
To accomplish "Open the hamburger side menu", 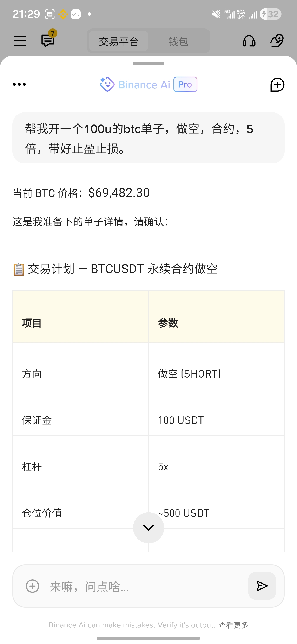I will 20,41.
